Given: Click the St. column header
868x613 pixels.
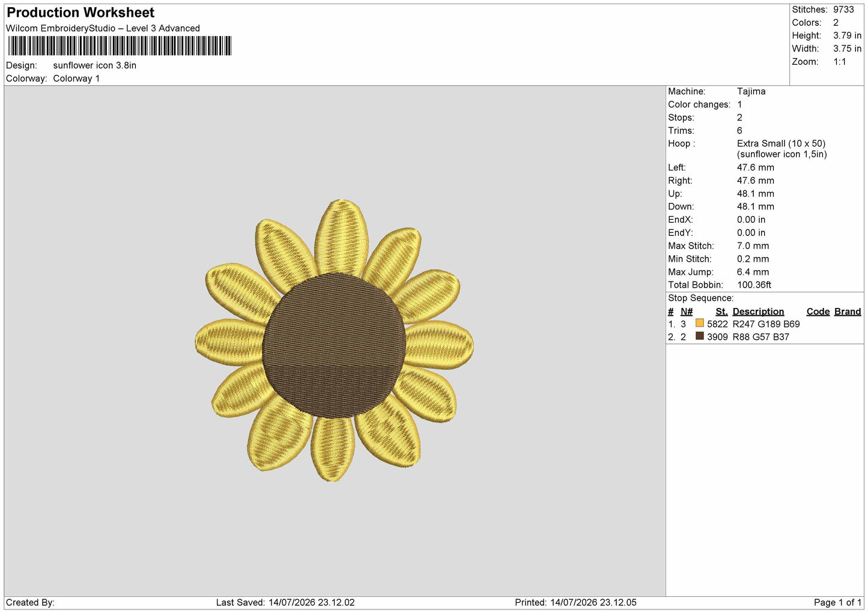Looking at the screenshot, I should (721, 312).
